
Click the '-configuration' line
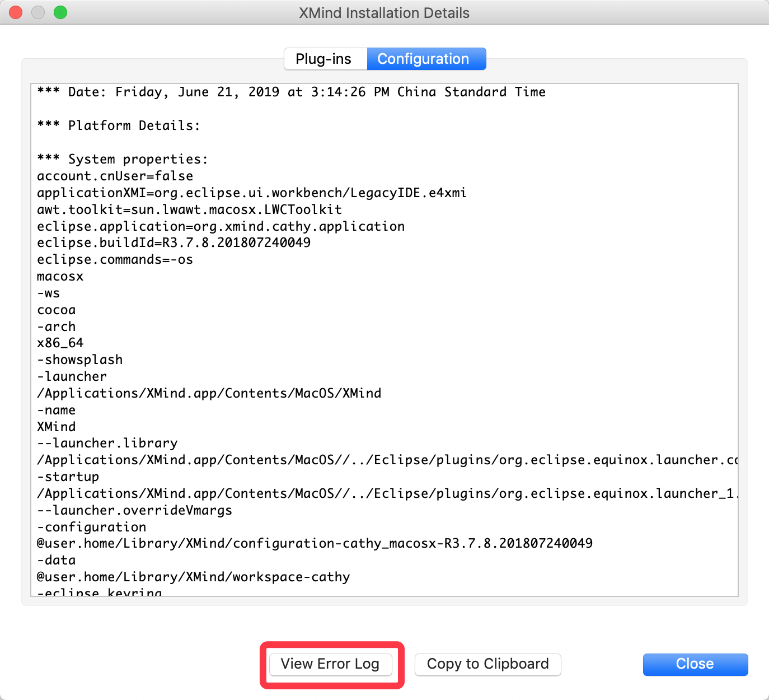(92, 527)
